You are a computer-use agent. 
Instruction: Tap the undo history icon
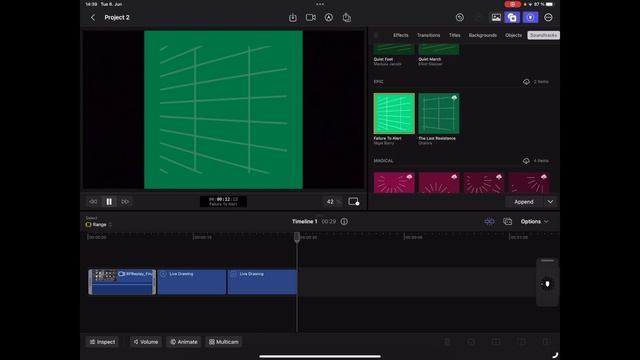click(460, 18)
